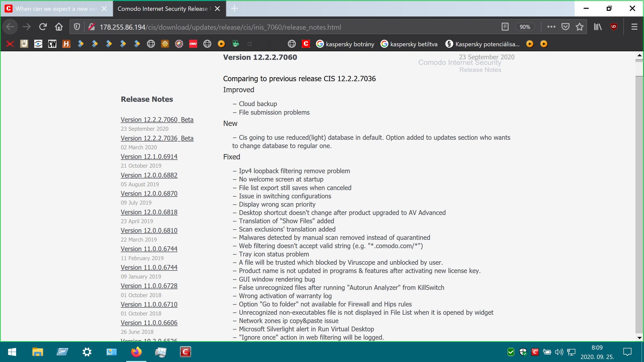
Task: Bookmark this page with the star
Action: [579, 27]
